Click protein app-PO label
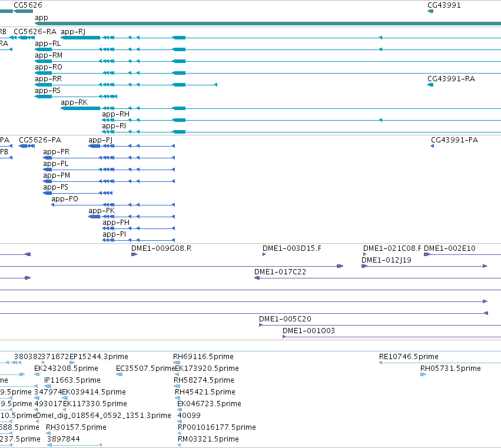Image resolution: width=501 pixels, height=448 pixels. (x=65, y=199)
